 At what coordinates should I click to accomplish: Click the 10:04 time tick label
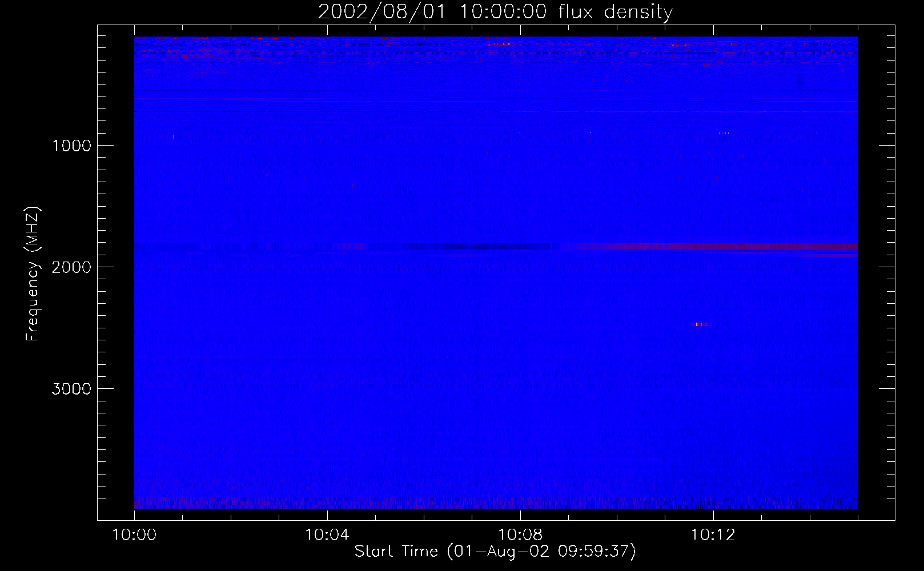point(327,534)
